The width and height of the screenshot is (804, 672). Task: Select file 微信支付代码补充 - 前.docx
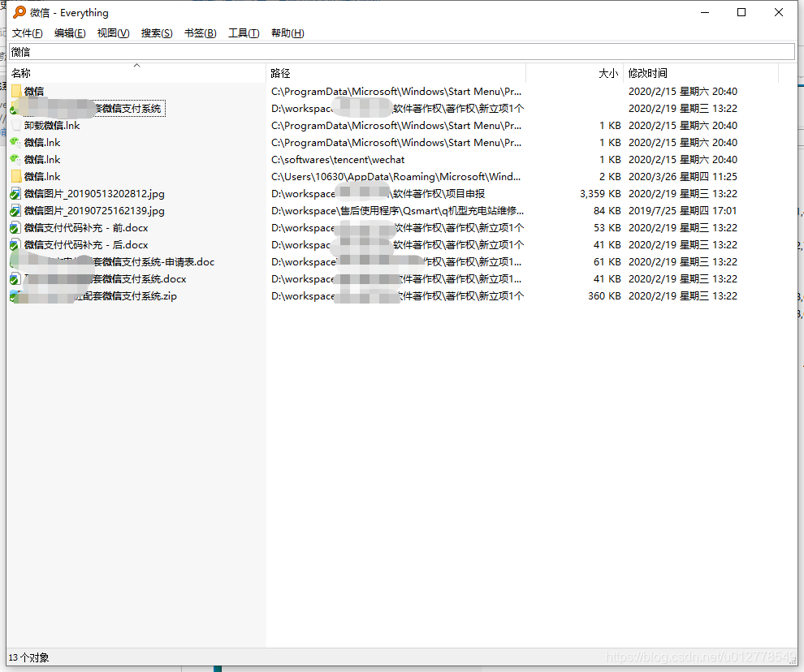pyautogui.click(x=86, y=228)
